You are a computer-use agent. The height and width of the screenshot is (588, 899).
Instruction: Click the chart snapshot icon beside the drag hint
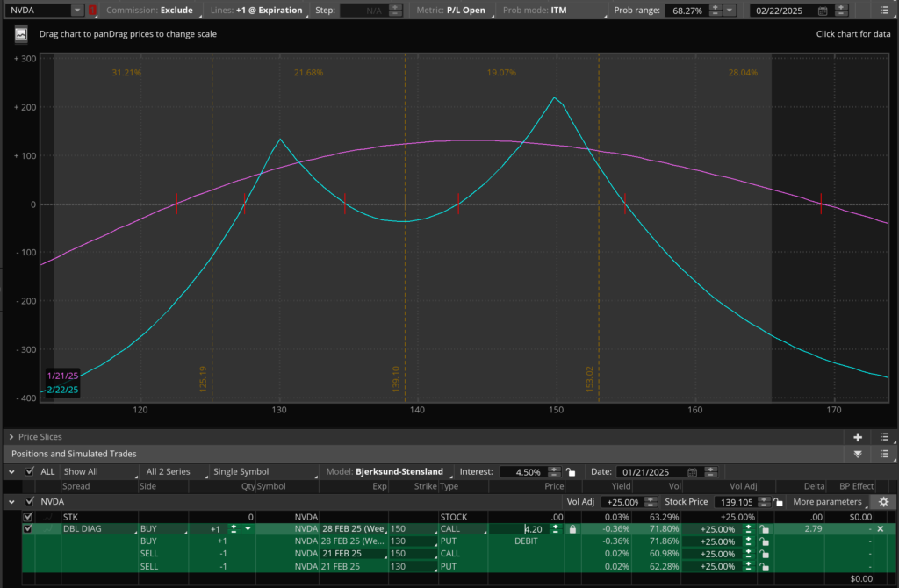21,34
